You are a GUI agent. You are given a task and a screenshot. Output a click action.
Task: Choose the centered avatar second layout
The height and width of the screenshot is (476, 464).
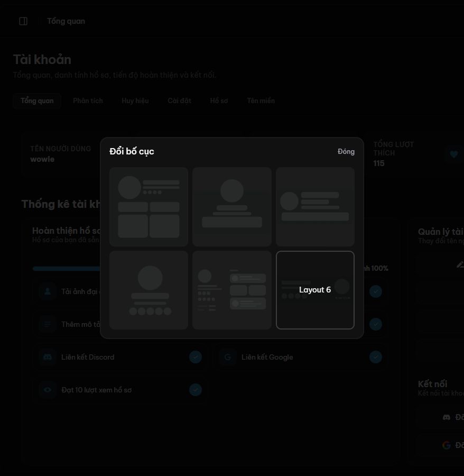pos(231,207)
